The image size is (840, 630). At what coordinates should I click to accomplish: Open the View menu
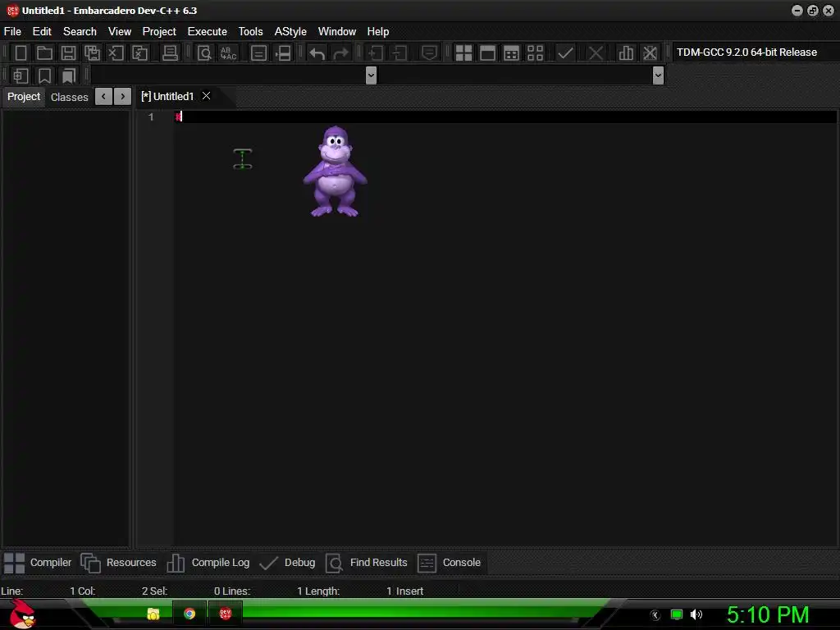click(120, 32)
